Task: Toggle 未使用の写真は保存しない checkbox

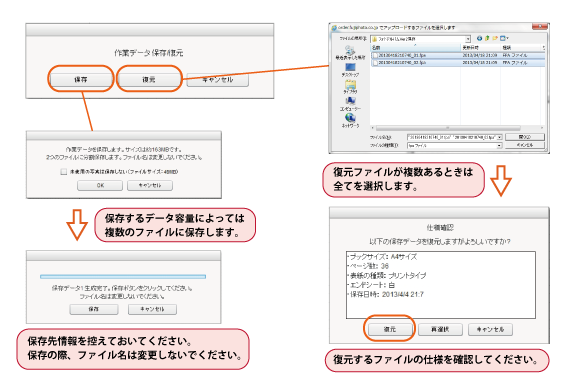Action: (64, 172)
